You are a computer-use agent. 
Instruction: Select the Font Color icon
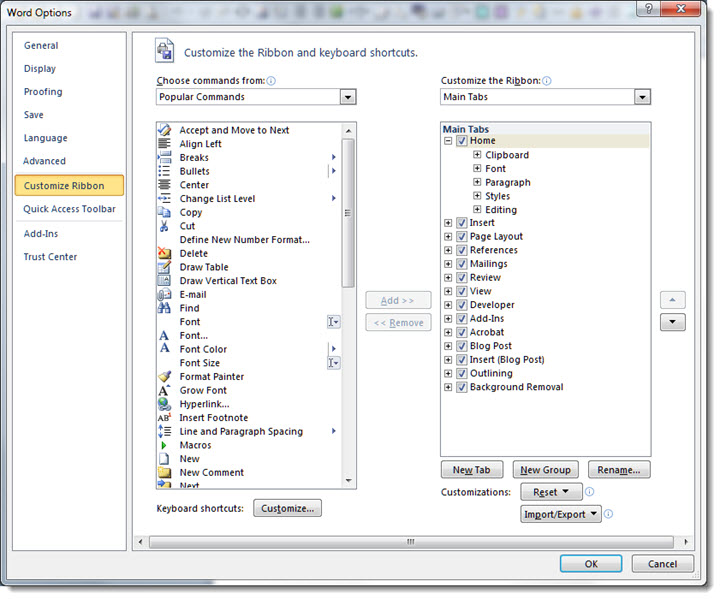pos(164,349)
